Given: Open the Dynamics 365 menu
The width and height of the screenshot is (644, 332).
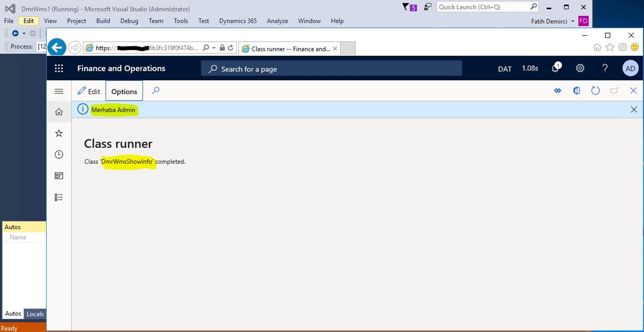Looking at the screenshot, I should [238, 21].
